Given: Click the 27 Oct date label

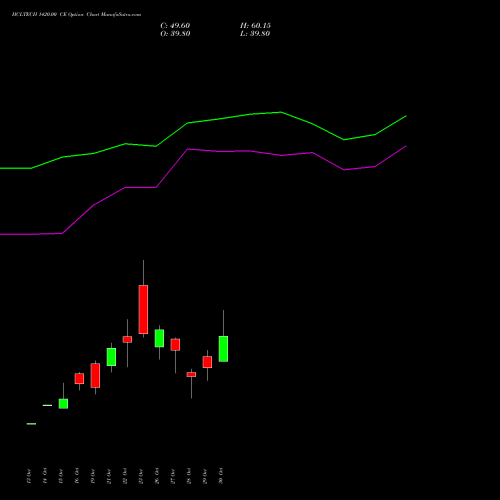Looking at the screenshot, I should pyautogui.click(x=173, y=476).
